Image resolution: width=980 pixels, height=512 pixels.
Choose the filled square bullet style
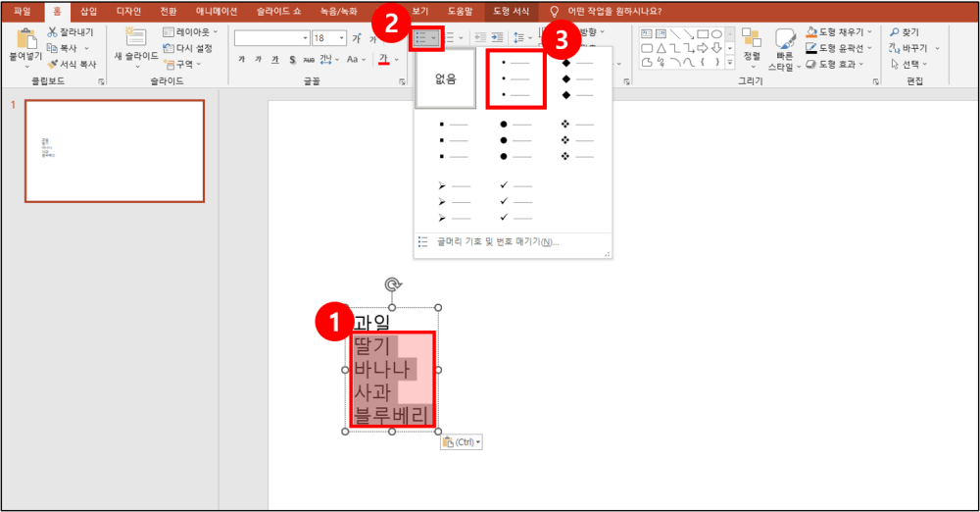point(454,141)
